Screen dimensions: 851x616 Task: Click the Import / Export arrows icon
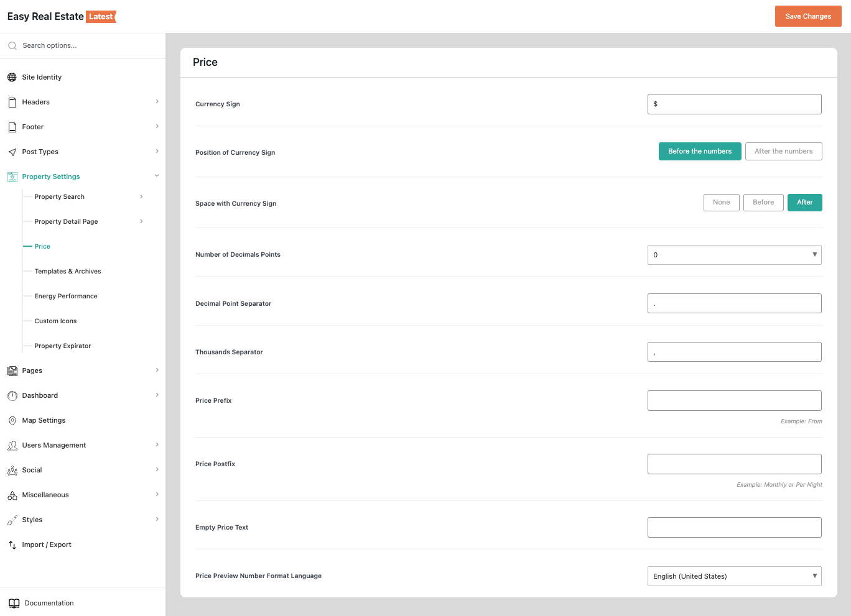[12, 545]
